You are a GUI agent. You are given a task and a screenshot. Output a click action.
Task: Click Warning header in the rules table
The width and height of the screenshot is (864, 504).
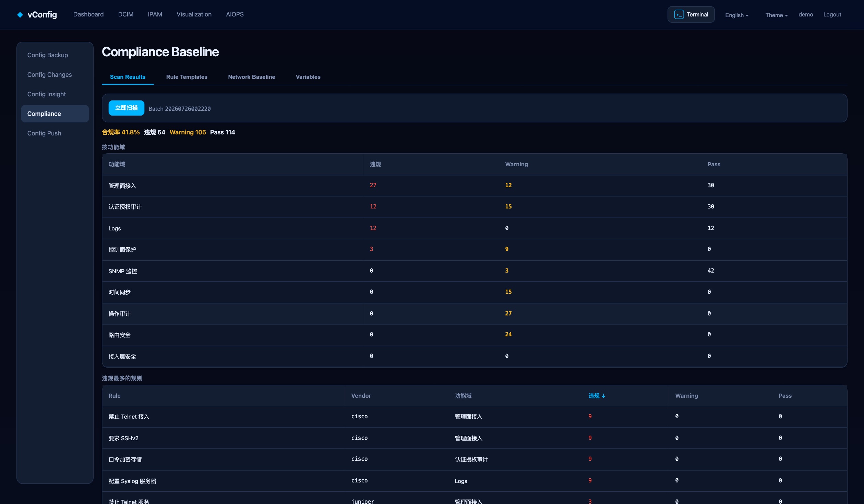(x=686, y=396)
